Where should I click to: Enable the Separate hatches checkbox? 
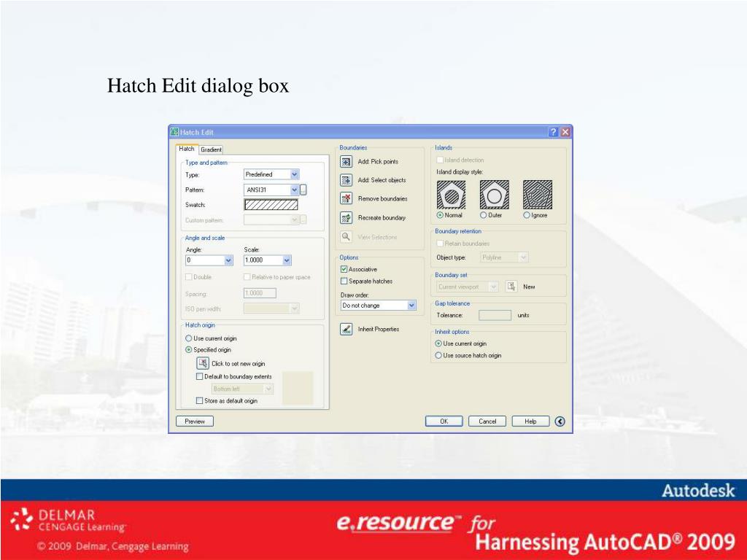click(x=344, y=281)
